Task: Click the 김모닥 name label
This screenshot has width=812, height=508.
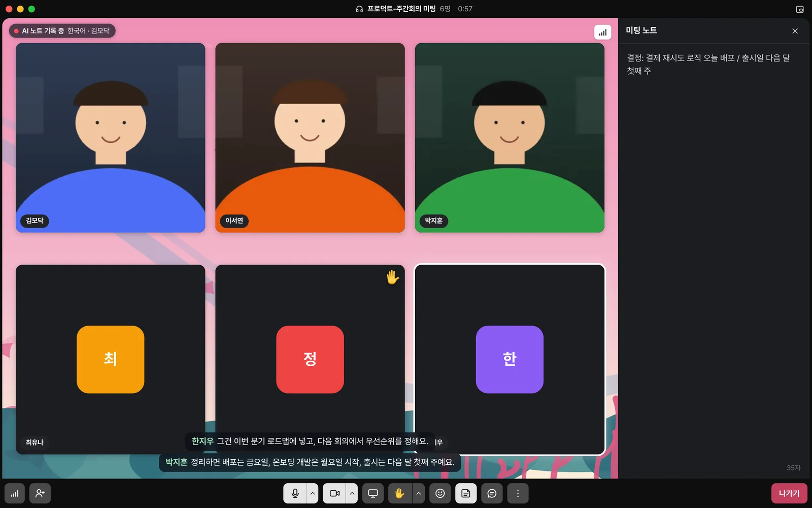Action: point(35,220)
